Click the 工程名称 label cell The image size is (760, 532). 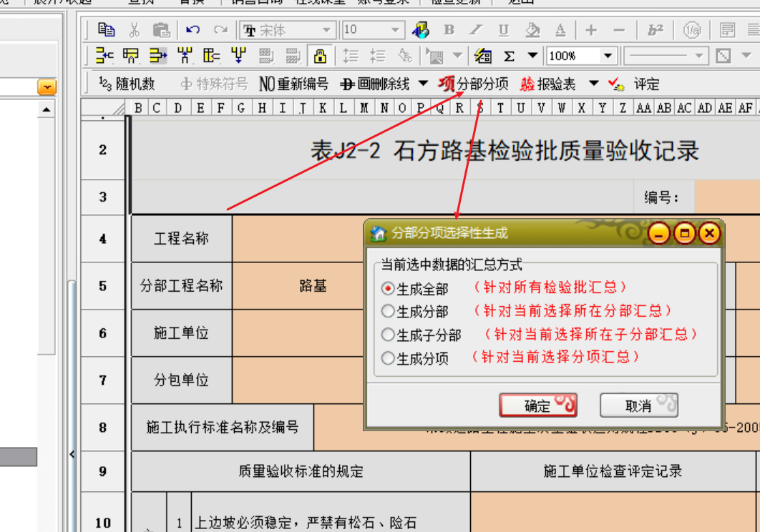[181, 238]
